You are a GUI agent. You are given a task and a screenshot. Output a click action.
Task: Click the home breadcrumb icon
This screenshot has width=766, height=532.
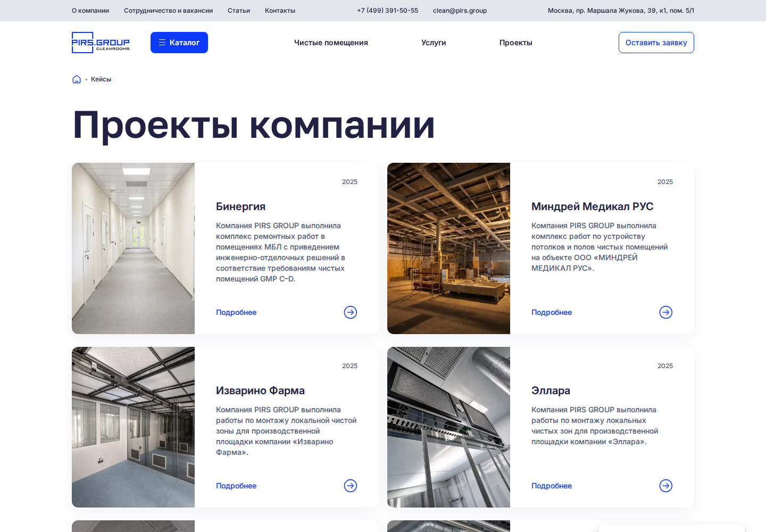(77, 79)
